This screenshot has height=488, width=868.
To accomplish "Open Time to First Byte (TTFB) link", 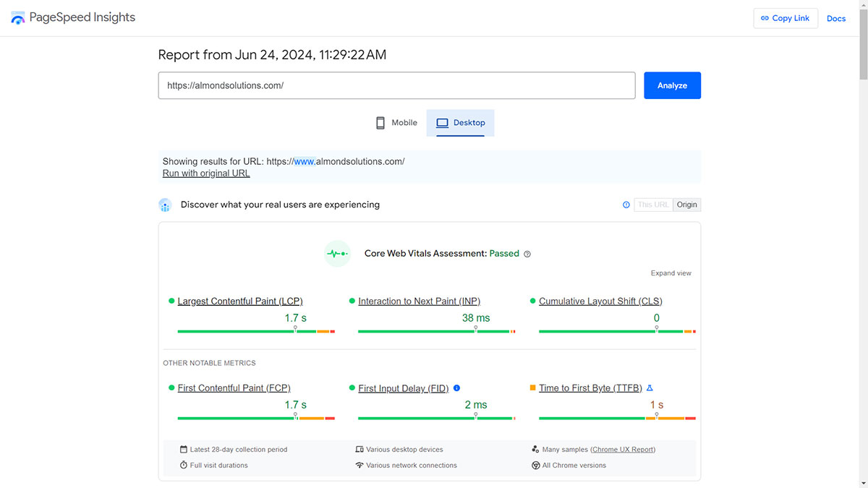I will tap(590, 388).
